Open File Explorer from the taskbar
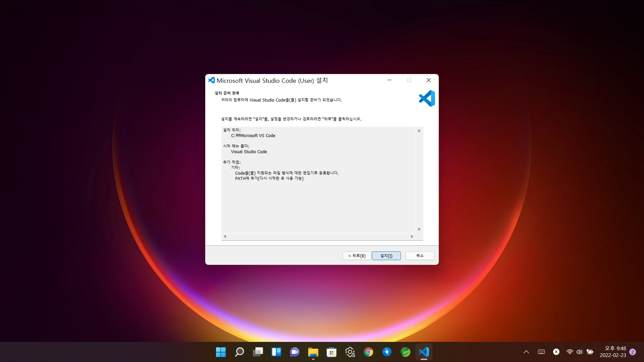The image size is (644, 362). click(x=313, y=352)
